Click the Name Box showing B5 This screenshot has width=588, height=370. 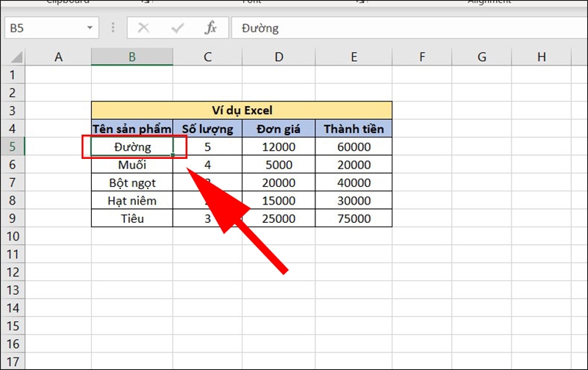point(51,28)
